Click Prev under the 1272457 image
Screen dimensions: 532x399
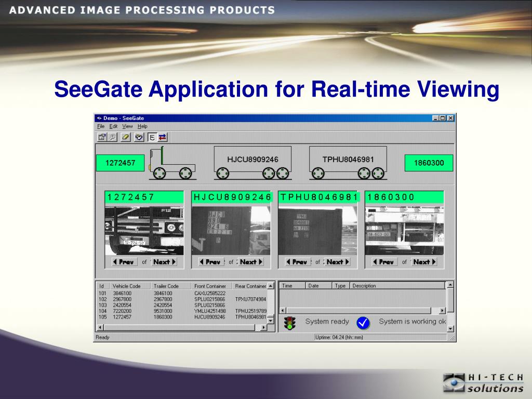pyautogui.click(x=124, y=262)
